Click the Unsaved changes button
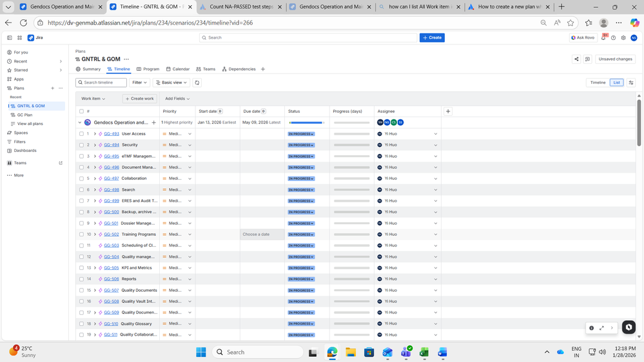This screenshot has height=362, width=644. pyautogui.click(x=615, y=59)
